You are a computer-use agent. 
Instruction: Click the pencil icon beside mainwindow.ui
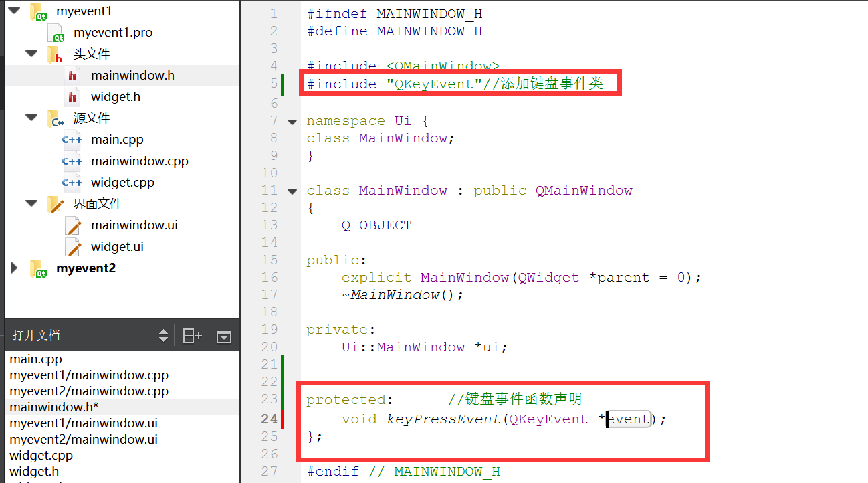click(x=72, y=225)
